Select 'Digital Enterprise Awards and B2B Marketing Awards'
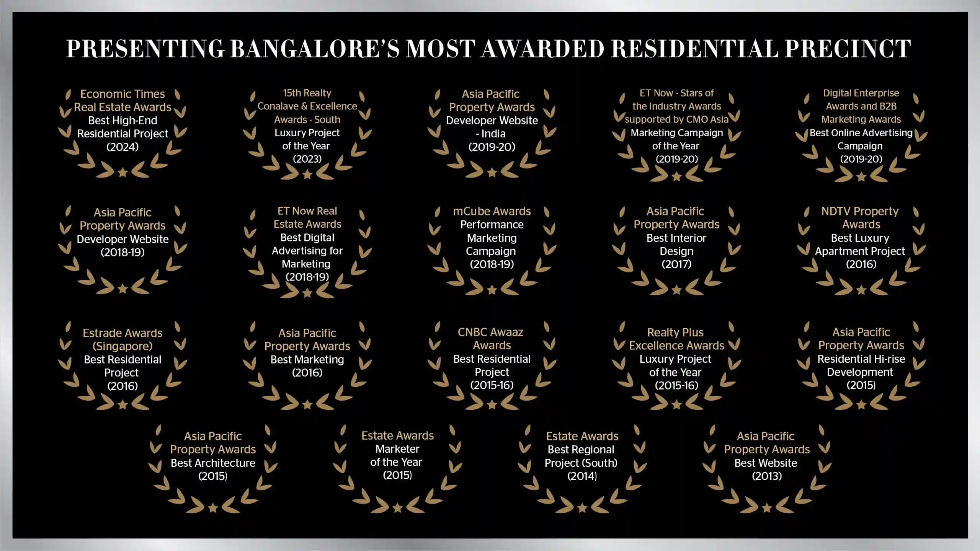This screenshot has width=980, height=551. click(861, 106)
